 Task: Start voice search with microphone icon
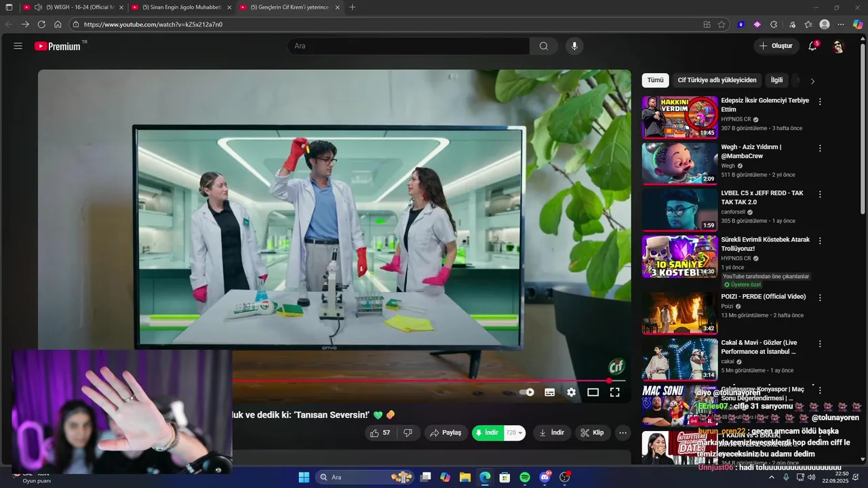pos(574,46)
